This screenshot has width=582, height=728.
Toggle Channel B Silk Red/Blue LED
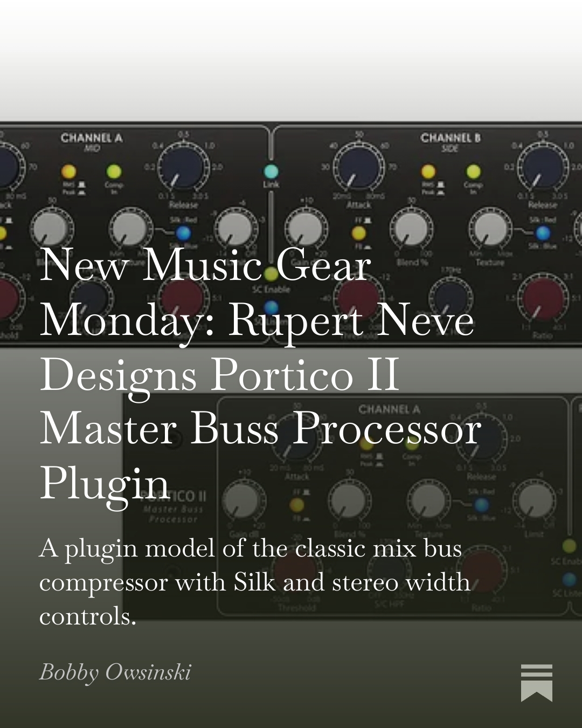pyautogui.click(x=543, y=233)
